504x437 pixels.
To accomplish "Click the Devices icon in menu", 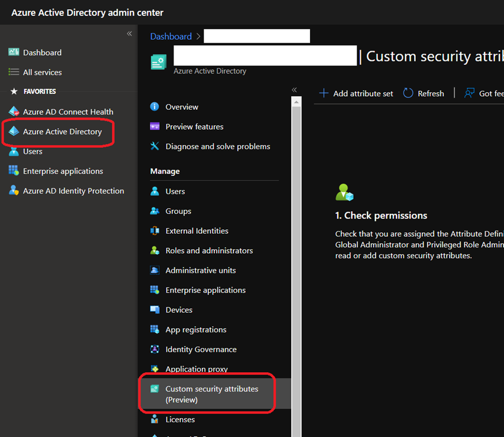I will [155, 310].
